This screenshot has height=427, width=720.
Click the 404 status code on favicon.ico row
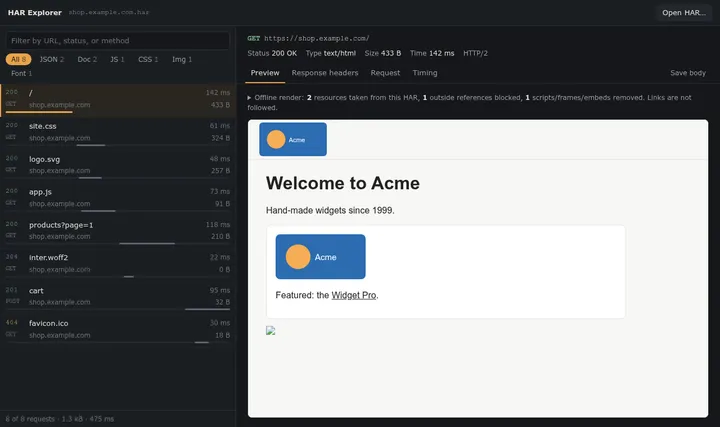[11, 322]
